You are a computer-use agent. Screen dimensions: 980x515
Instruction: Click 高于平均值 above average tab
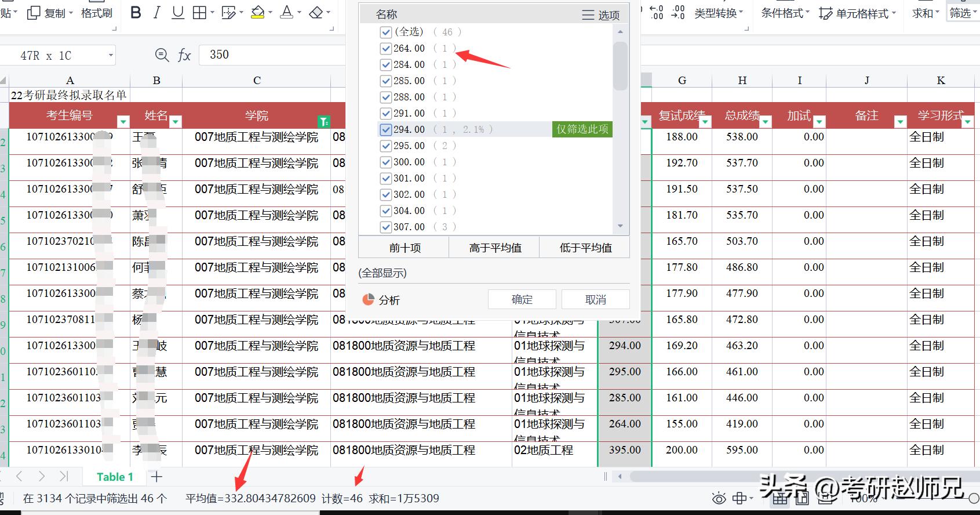[495, 248]
